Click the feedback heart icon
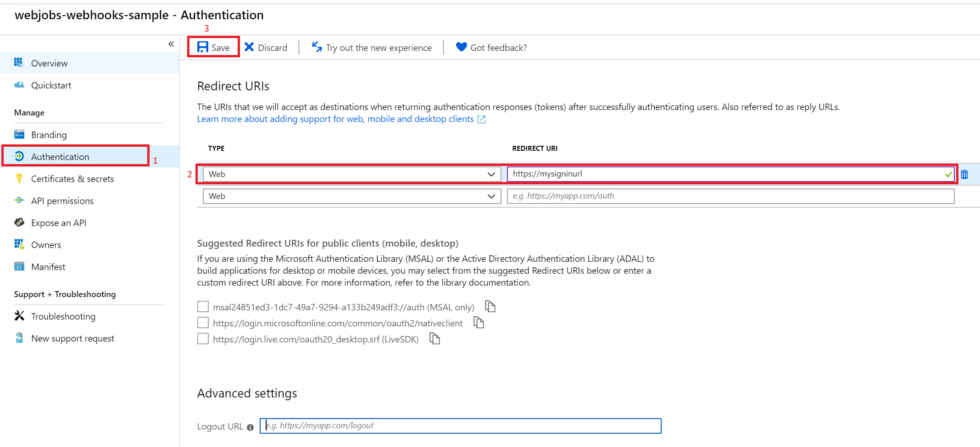 point(462,47)
